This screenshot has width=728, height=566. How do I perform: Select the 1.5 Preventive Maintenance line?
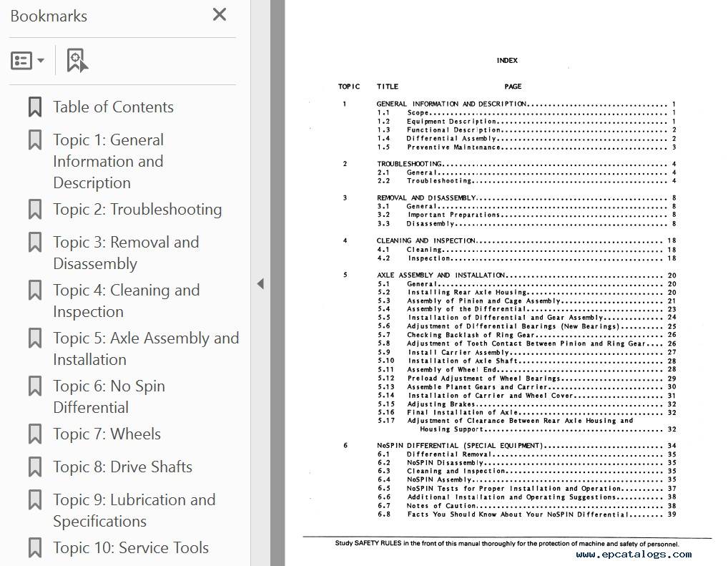pos(526,147)
